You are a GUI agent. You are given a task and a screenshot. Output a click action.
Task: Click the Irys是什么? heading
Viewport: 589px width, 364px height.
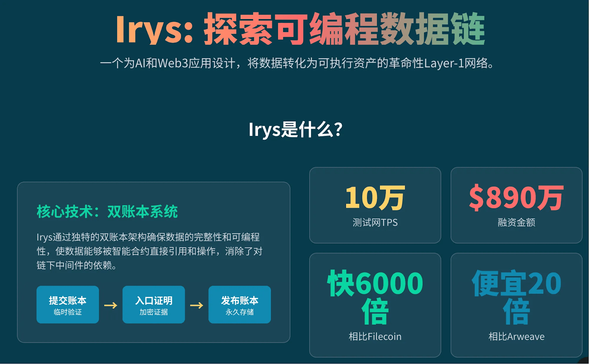[295, 129]
